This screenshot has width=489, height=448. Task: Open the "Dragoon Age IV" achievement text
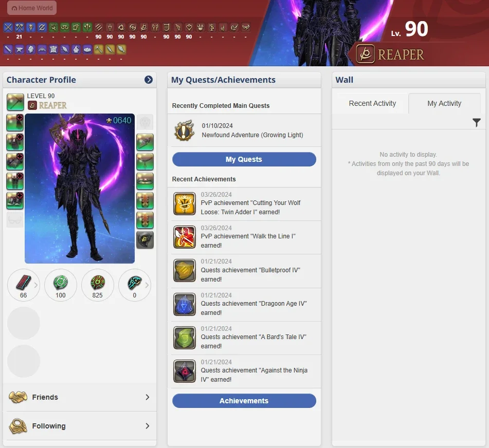point(253,308)
